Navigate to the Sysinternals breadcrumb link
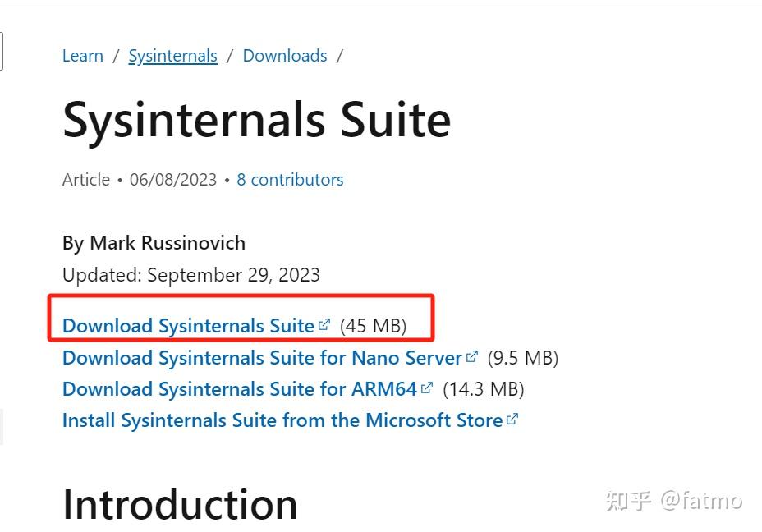Viewport: 762px width, 532px height. click(x=172, y=55)
